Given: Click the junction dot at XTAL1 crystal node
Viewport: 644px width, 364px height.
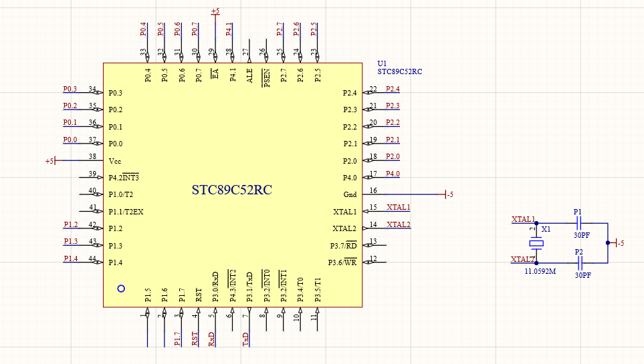Looking at the screenshot, I should click(536, 223).
